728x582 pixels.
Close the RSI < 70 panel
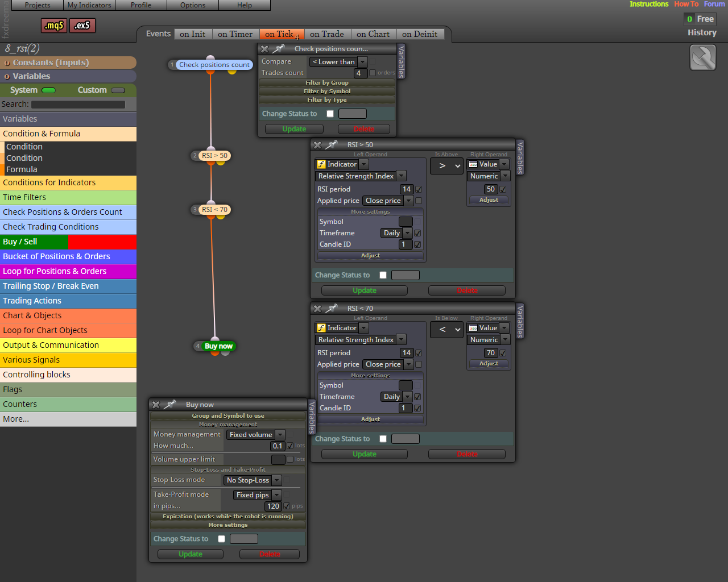[317, 309]
